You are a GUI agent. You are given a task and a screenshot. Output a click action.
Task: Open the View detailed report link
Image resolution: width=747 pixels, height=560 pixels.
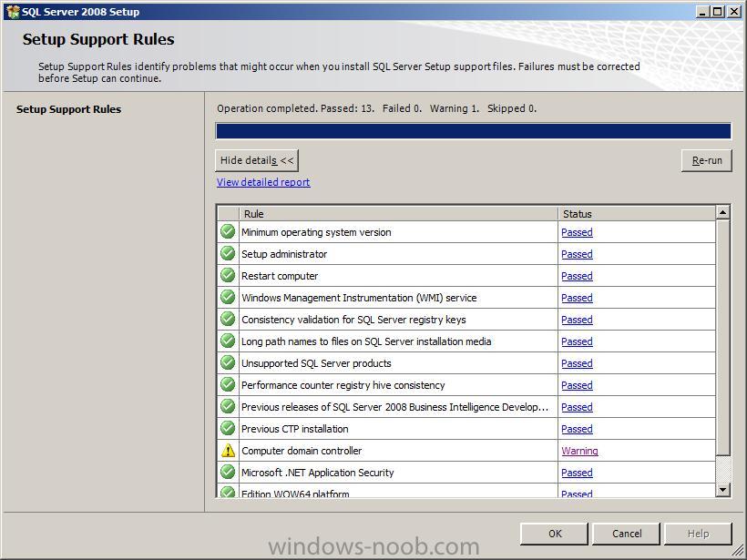coord(263,182)
